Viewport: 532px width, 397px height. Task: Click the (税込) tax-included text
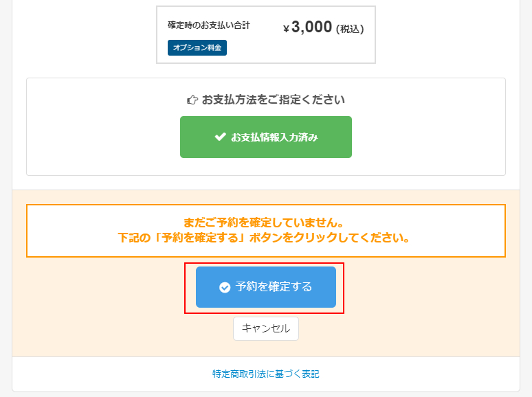(350, 29)
